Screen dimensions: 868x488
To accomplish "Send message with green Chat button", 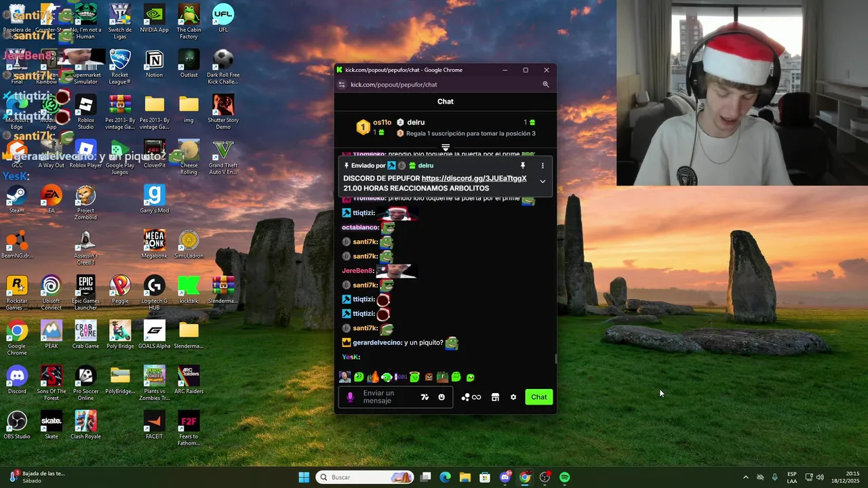I will click(x=539, y=397).
